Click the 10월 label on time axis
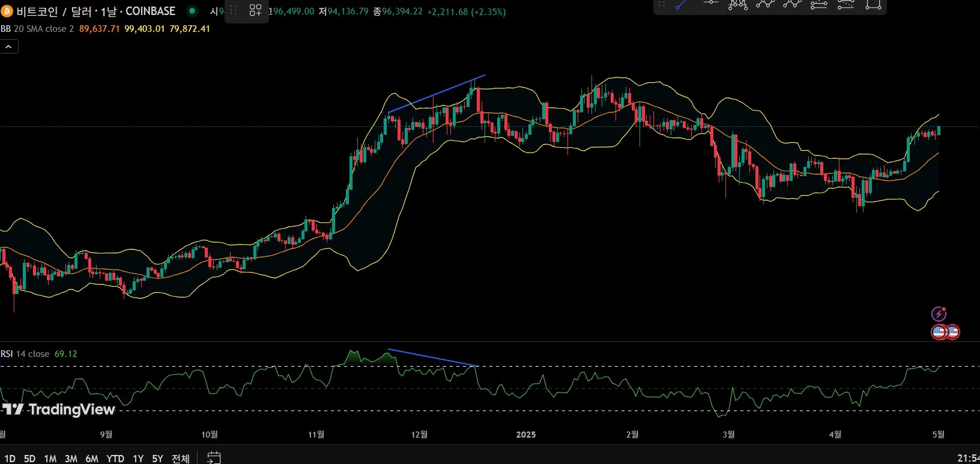The height and width of the screenshot is (464, 980). point(210,435)
